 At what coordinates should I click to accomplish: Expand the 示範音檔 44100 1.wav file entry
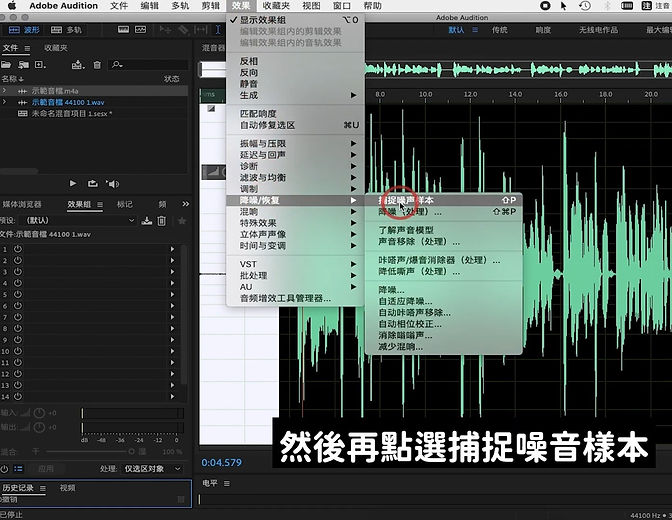click(4, 102)
